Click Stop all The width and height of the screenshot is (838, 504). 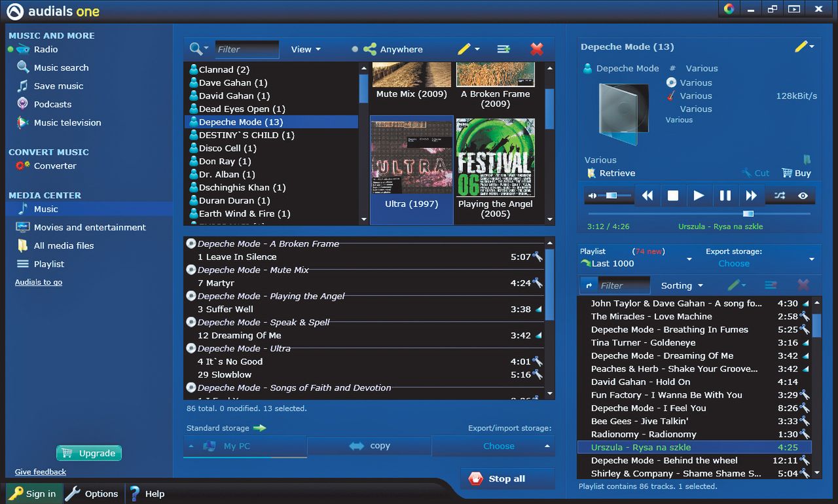point(507,478)
